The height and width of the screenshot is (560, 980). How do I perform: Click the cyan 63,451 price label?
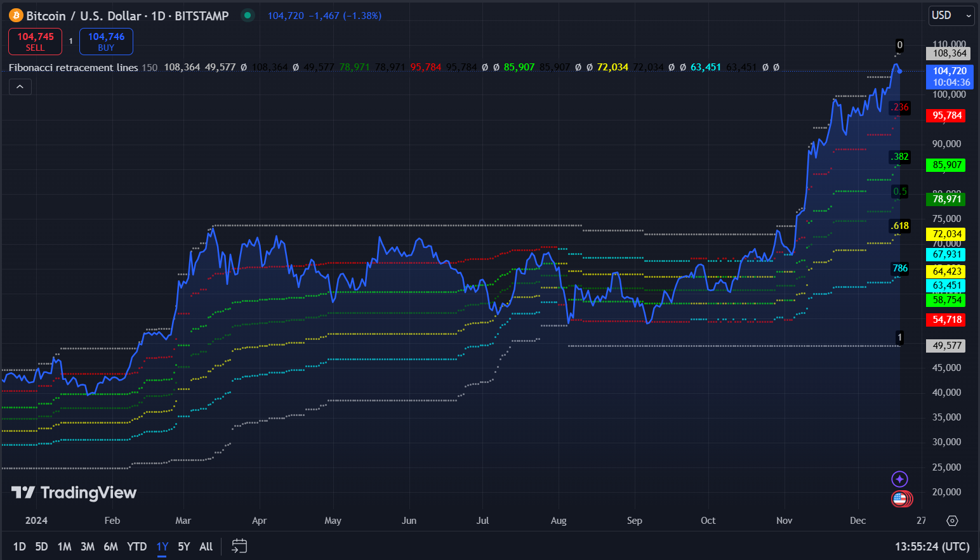[946, 285]
